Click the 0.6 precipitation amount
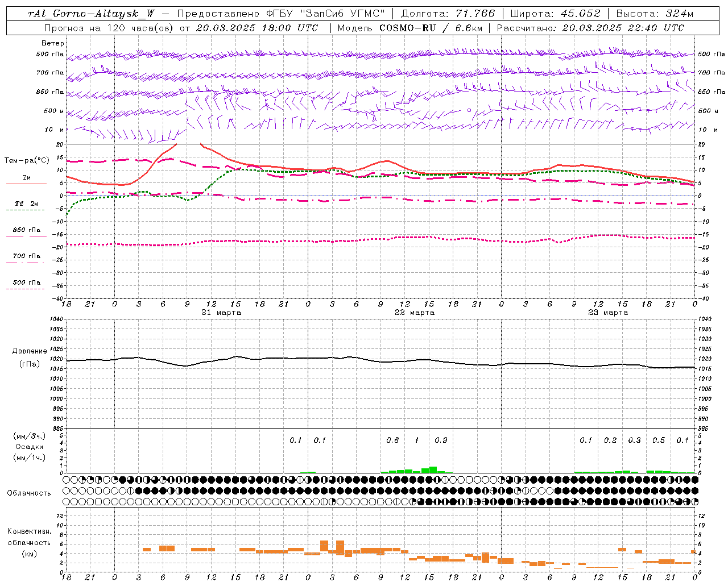Screen dimensions: 728x582 [392, 440]
